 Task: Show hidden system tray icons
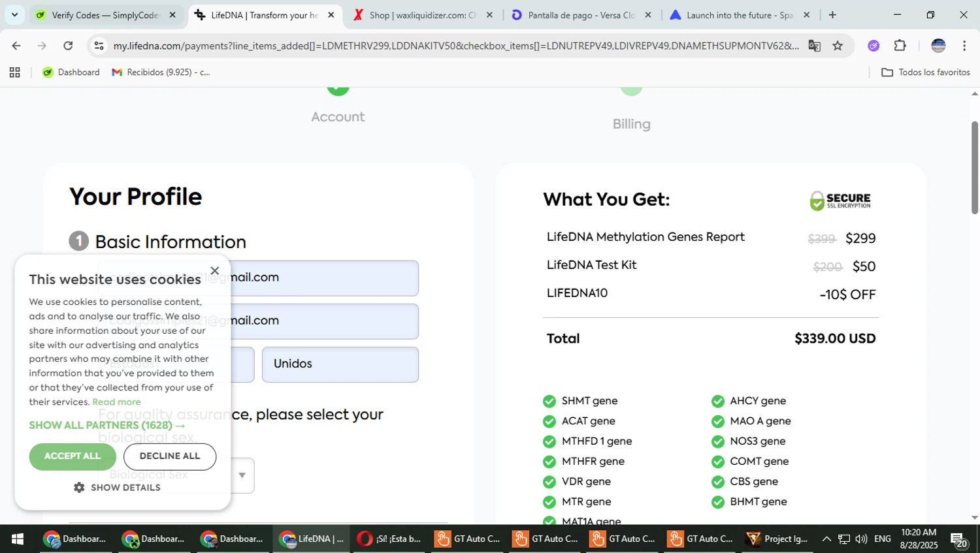point(826,539)
